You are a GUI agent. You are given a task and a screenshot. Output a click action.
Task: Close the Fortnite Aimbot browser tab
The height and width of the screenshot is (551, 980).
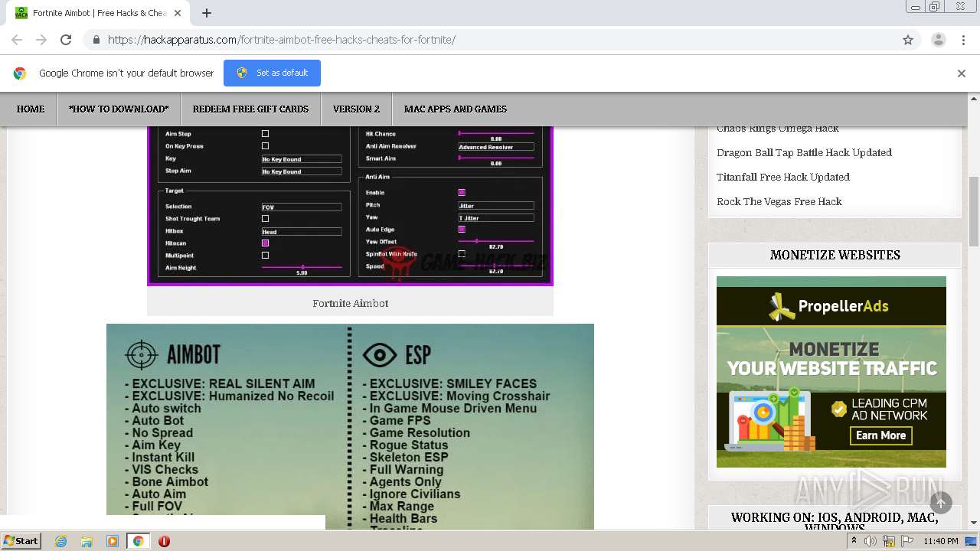[x=178, y=13]
